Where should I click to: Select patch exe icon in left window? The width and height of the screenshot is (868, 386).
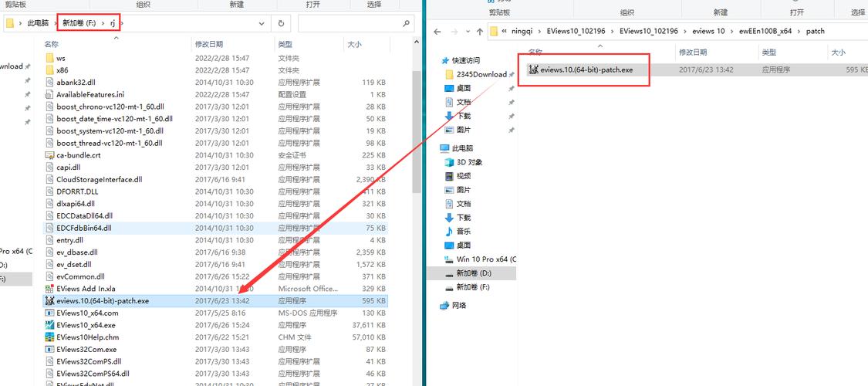pyautogui.click(x=49, y=301)
